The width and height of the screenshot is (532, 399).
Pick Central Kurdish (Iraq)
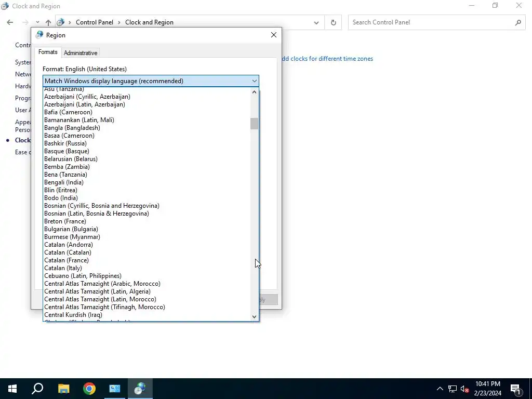[147, 315]
